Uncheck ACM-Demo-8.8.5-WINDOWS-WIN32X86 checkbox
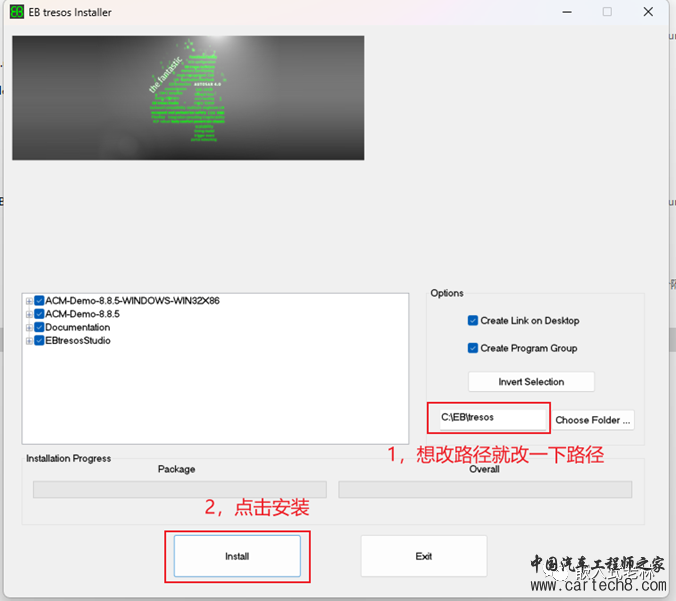676x601 pixels. coord(39,300)
